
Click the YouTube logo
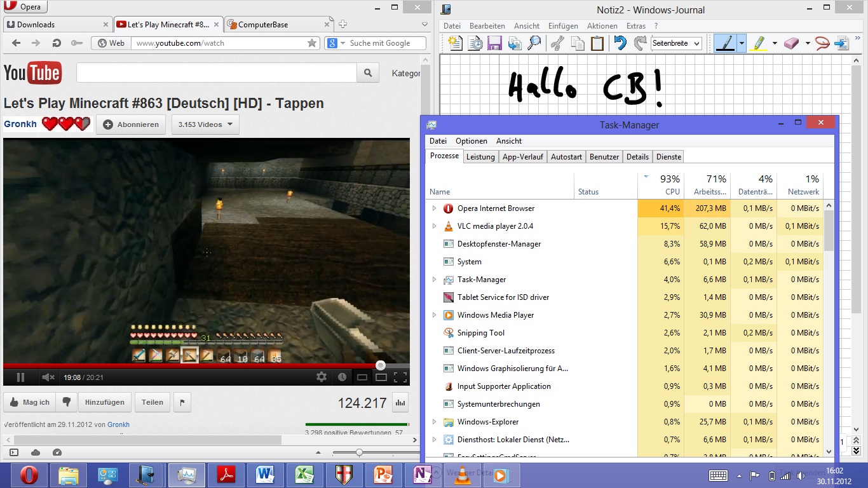(x=32, y=73)
